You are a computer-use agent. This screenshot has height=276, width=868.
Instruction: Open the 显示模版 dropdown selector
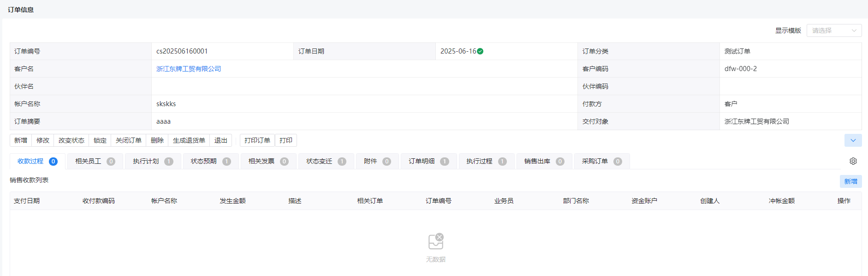[x=834, y=30]
